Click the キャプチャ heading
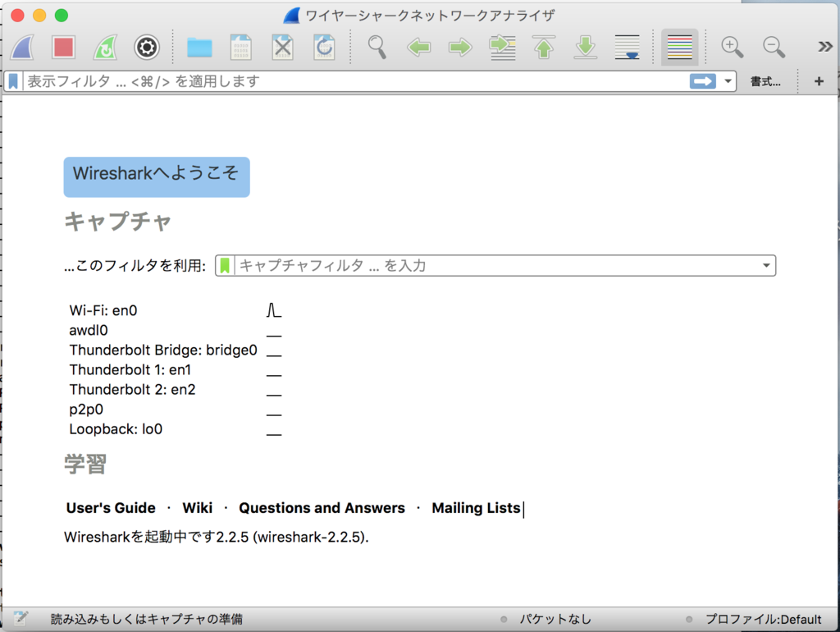 click(x=117, y=222)
